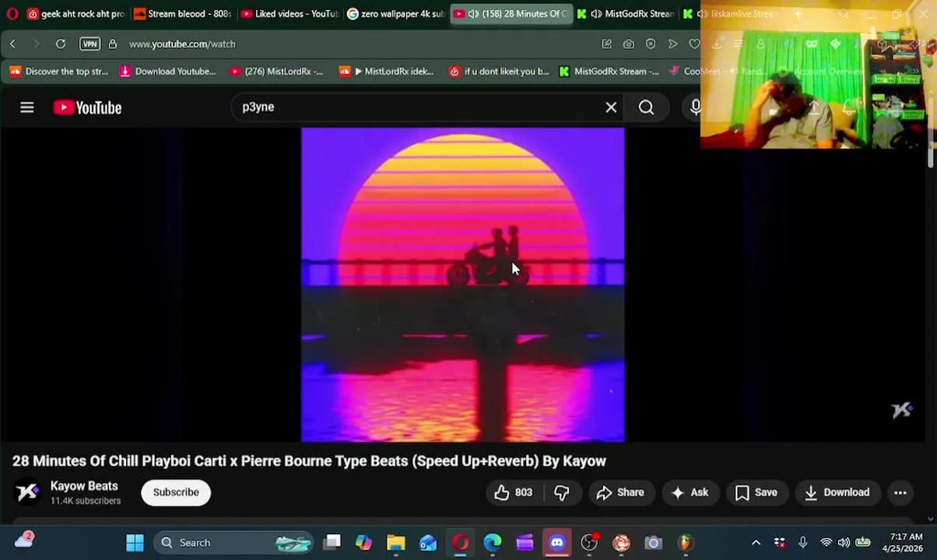The height and width of the screenshot is (560, 937).
Task: Open if u dont likeit you b... bookmark
Action: click(x=500, y=72)
